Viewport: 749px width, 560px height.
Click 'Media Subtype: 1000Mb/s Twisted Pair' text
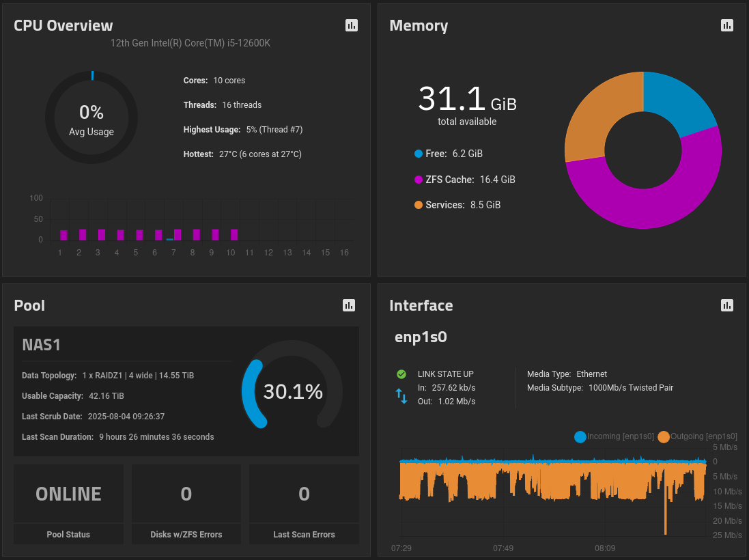pyautogui.click(x=600, y=388)
